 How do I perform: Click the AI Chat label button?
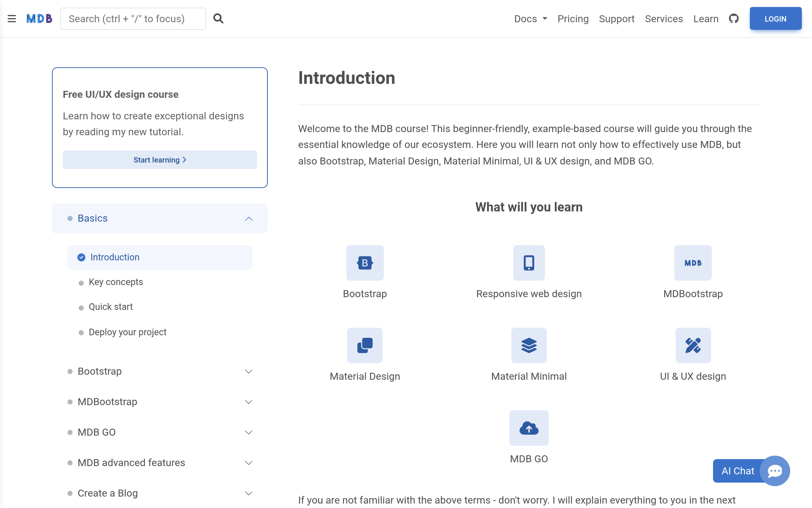(x=737, y=471)
